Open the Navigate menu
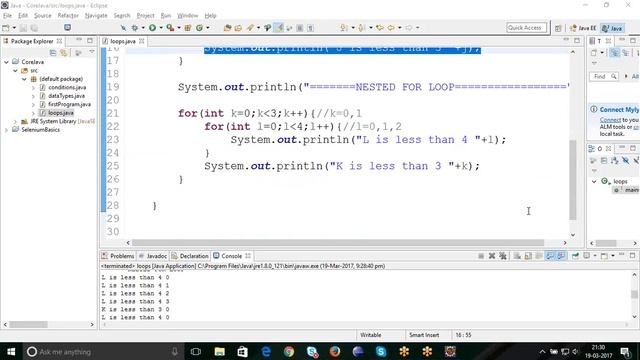640x360 pixels. point(96,16)
